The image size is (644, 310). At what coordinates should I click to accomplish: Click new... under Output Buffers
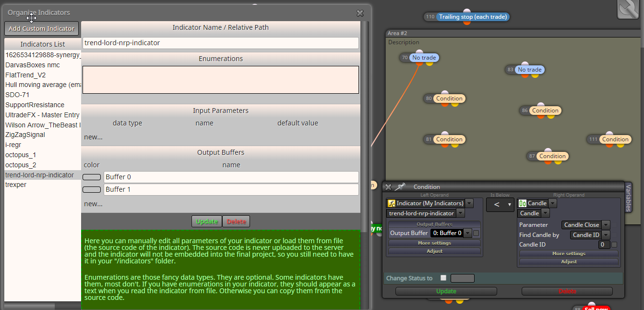(93, 203)
